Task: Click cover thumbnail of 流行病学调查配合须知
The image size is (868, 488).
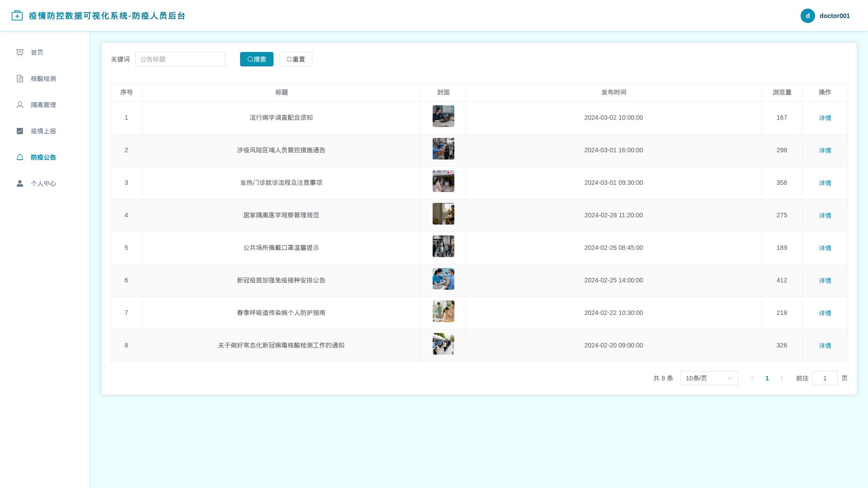Action: coord(443,116)
